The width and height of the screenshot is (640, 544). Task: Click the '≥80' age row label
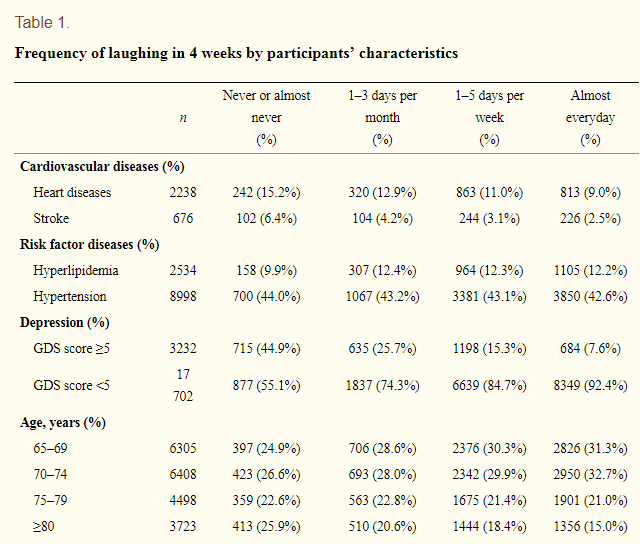click(x=46, y=526)
